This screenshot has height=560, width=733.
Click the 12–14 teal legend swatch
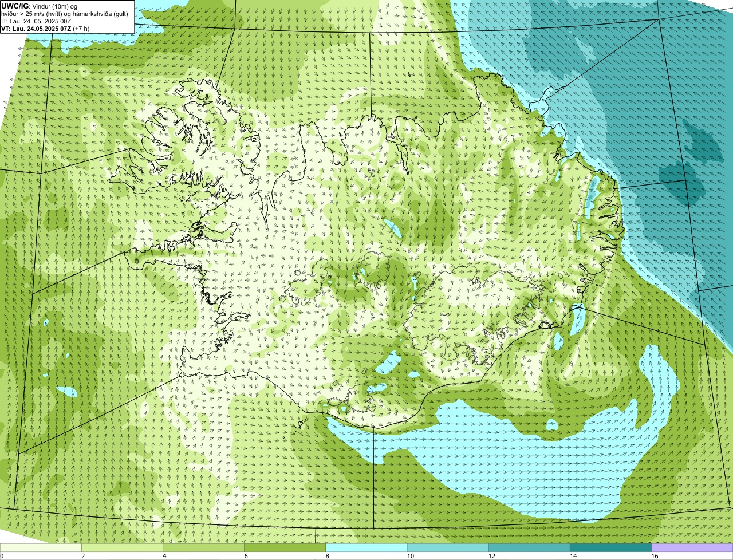(529, 548)
